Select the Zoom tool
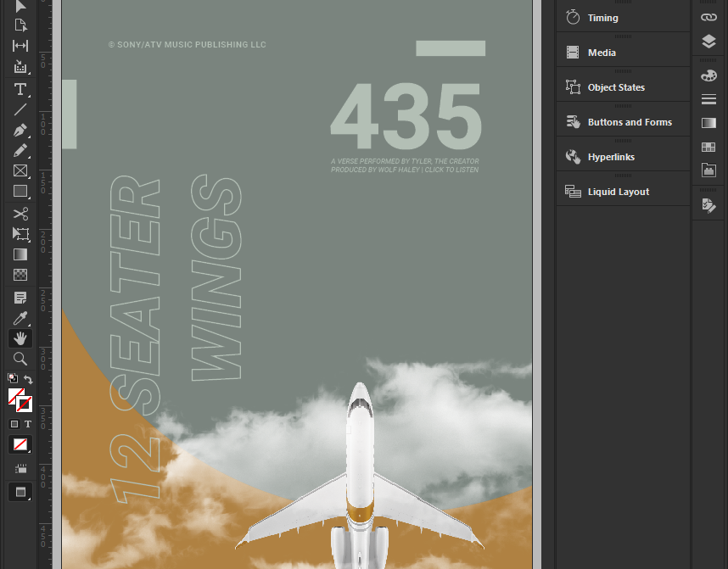The image size is (728, 569). pos(20,359)
